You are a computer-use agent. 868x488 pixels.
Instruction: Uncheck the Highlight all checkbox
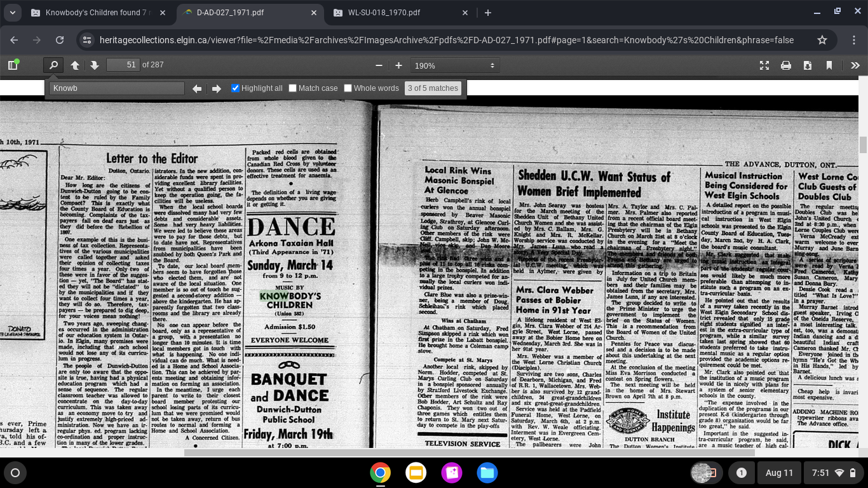click(236, 88)
